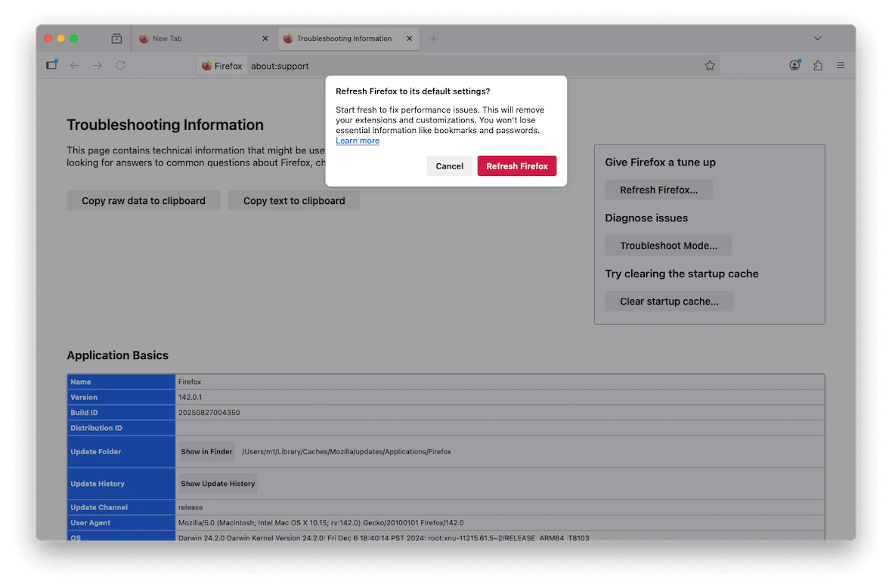Open the Firefox account icon

pos(794,66)
